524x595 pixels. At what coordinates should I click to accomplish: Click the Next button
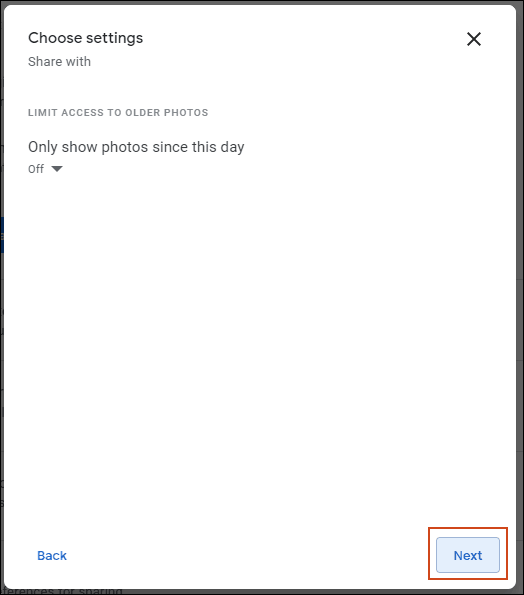pyautogui.click(x=467, y=555)
